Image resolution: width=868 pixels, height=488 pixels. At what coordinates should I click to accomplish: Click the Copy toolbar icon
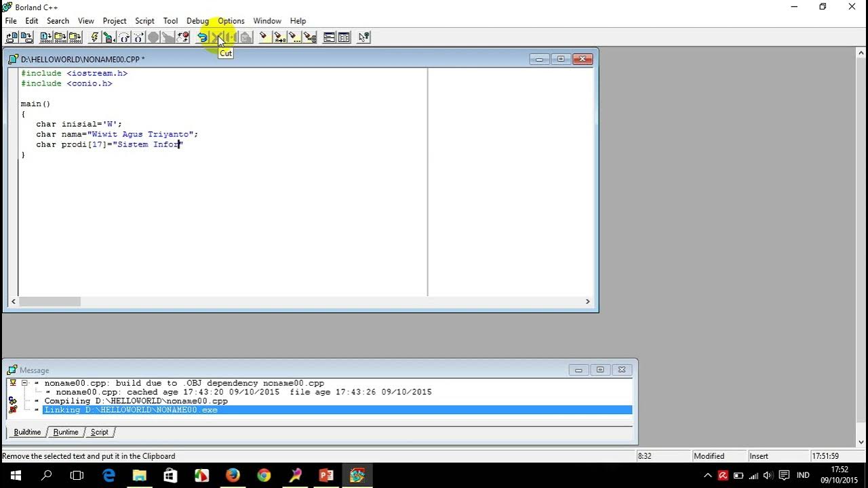click(231, 37)
